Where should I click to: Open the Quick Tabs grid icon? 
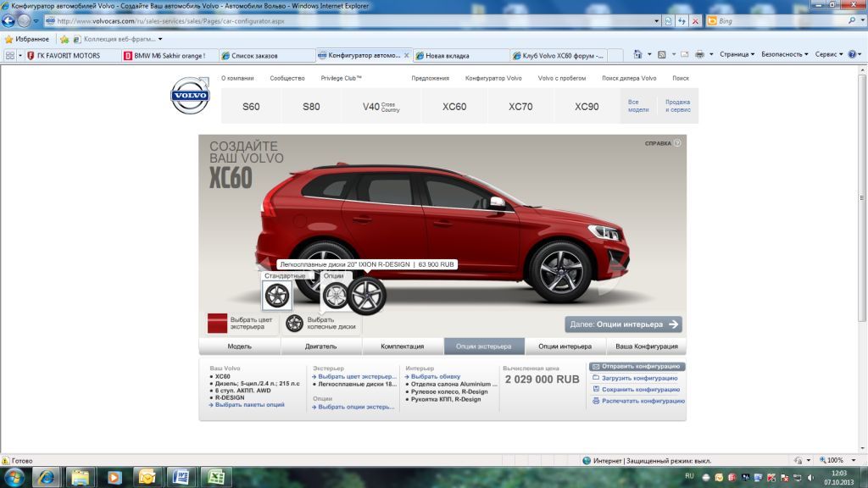coord(10,55)
